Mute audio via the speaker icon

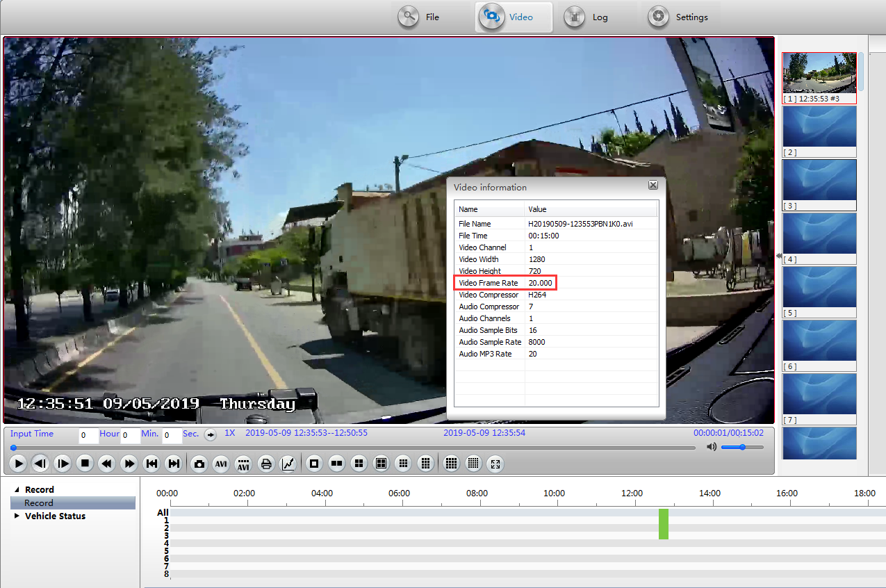coord(711,447)
